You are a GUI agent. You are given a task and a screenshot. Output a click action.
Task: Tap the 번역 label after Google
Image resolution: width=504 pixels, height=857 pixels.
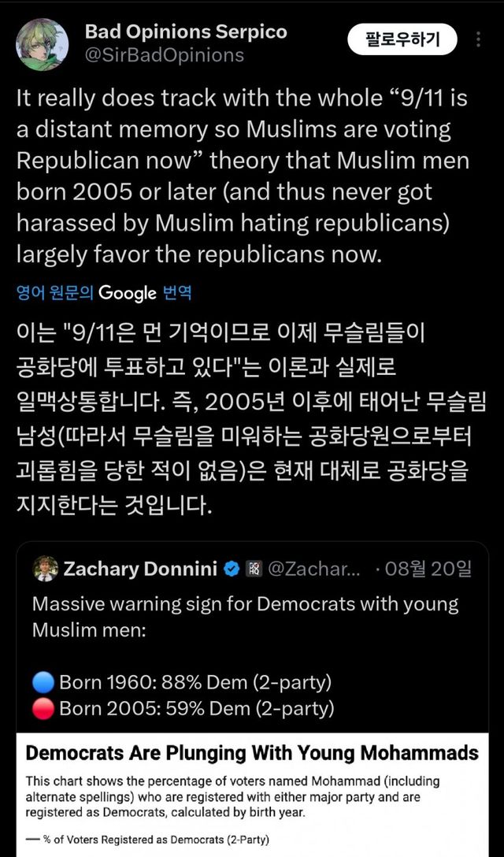pos(177,293)
